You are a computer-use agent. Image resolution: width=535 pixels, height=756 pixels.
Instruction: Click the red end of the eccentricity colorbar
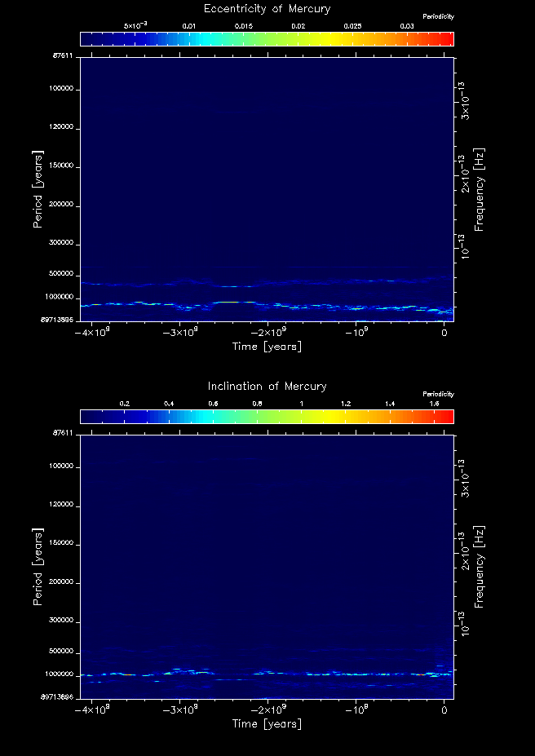pos(447,39)
